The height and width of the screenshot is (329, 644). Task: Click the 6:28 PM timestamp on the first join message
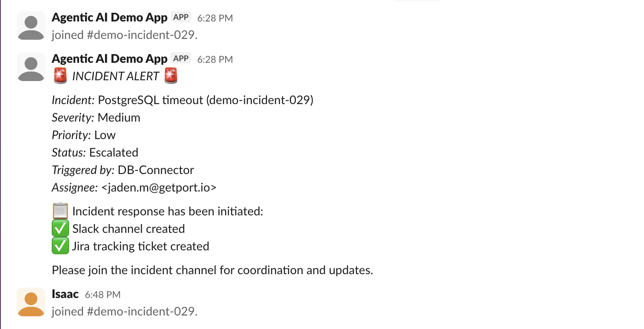[215, 18]
